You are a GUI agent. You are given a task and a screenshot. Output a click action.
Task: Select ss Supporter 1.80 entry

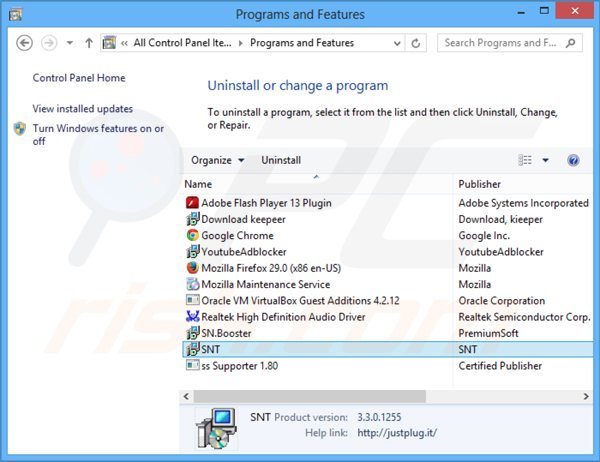click(x=240, y=366)
